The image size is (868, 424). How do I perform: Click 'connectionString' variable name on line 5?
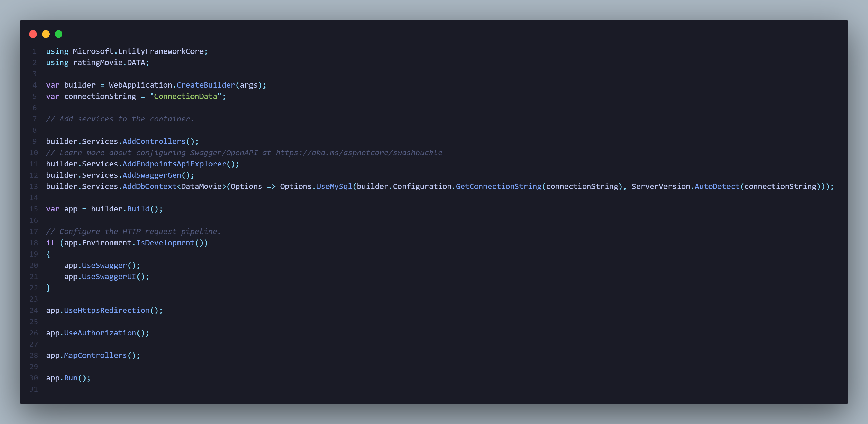(100, 96)
